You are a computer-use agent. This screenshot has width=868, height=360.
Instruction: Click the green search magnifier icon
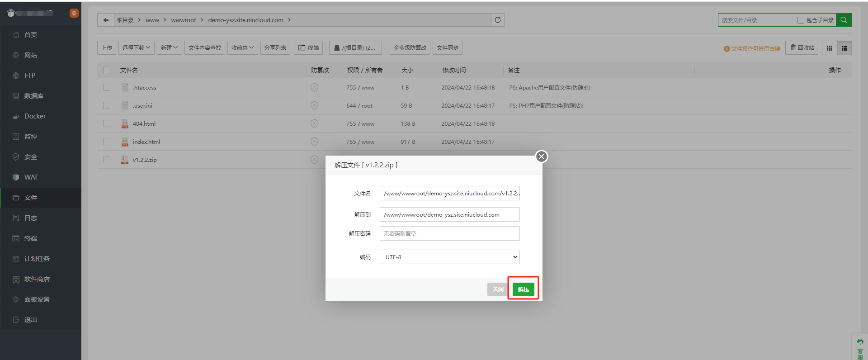844,20
